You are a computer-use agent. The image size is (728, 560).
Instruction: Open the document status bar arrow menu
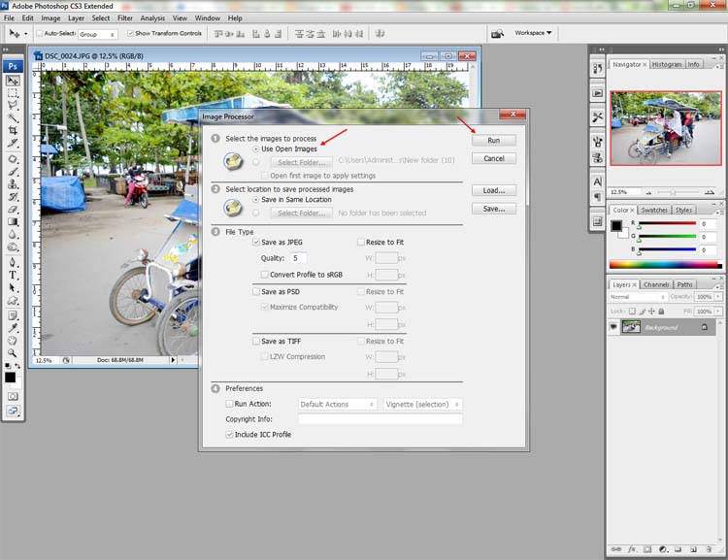click(173, 360)
